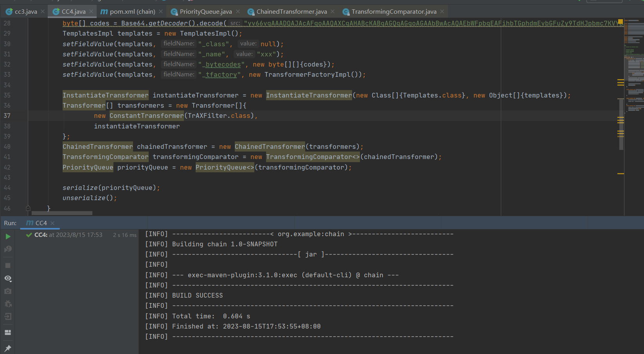The image size is (644, 354).
Task: Click the 2 s 16 ms duration label
Action: 125,235
